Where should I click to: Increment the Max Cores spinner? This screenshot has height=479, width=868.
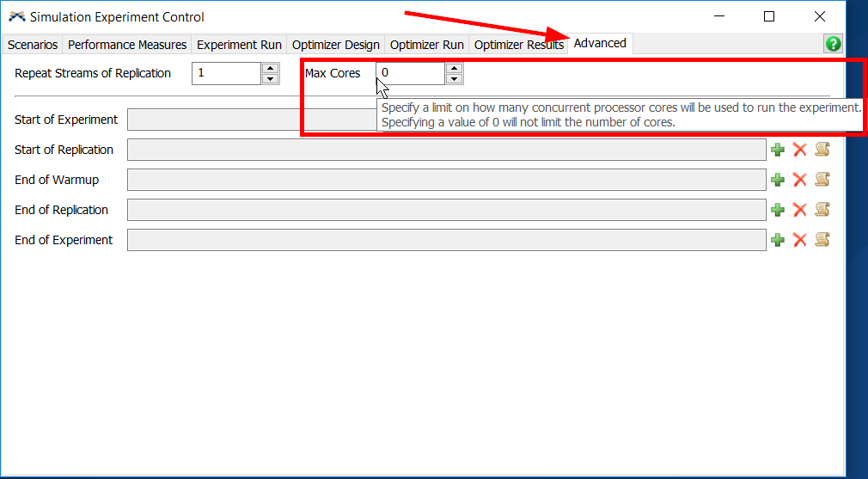coord(455,68)
